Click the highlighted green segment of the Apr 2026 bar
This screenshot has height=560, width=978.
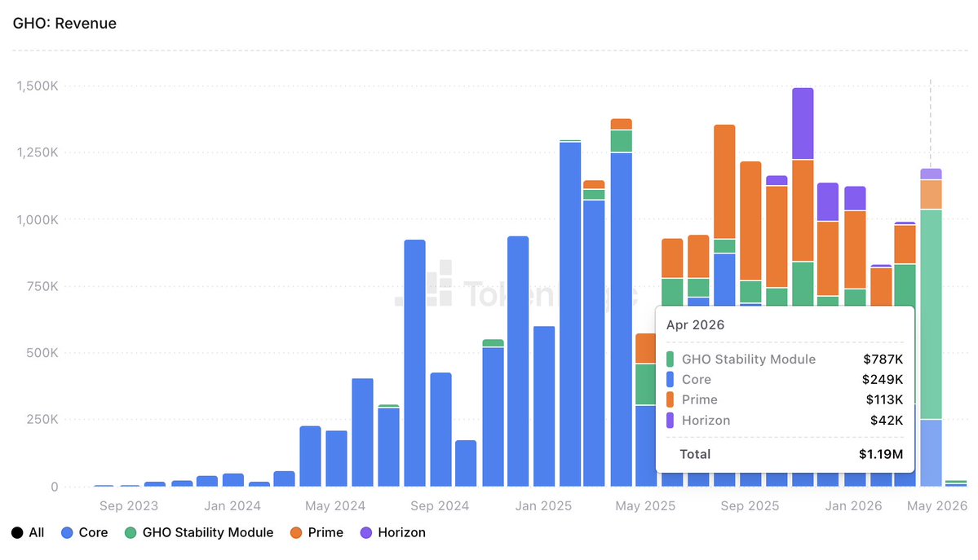click(x=931, y=315)
